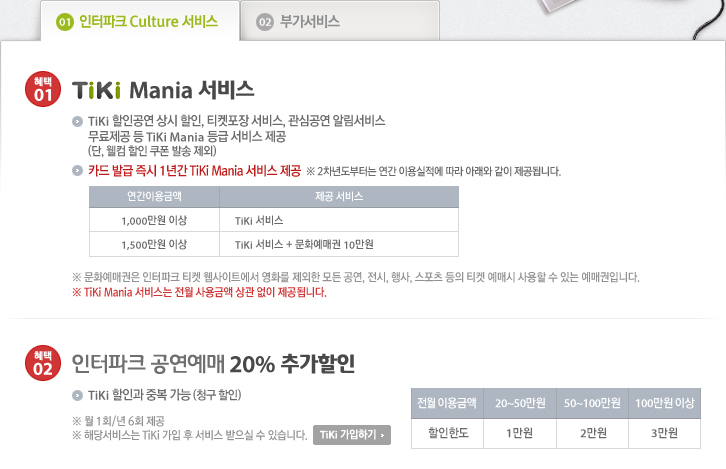Click the 3만원 discount limit cell
Screen dimensions: 726x469
point(664,433)
